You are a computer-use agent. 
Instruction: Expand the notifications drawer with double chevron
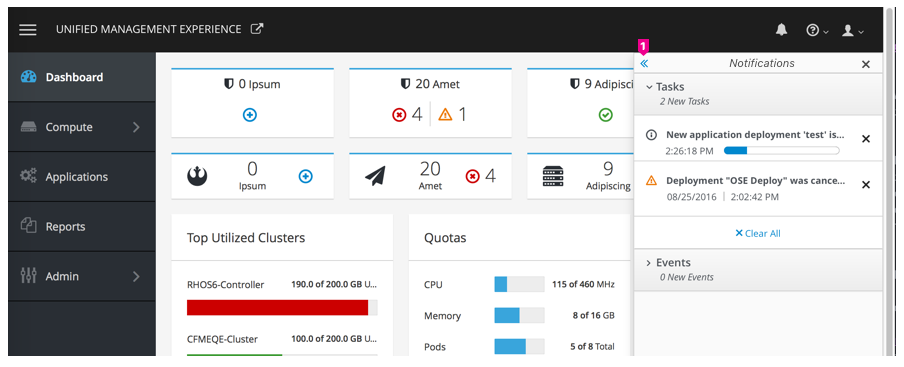(644, 63)
